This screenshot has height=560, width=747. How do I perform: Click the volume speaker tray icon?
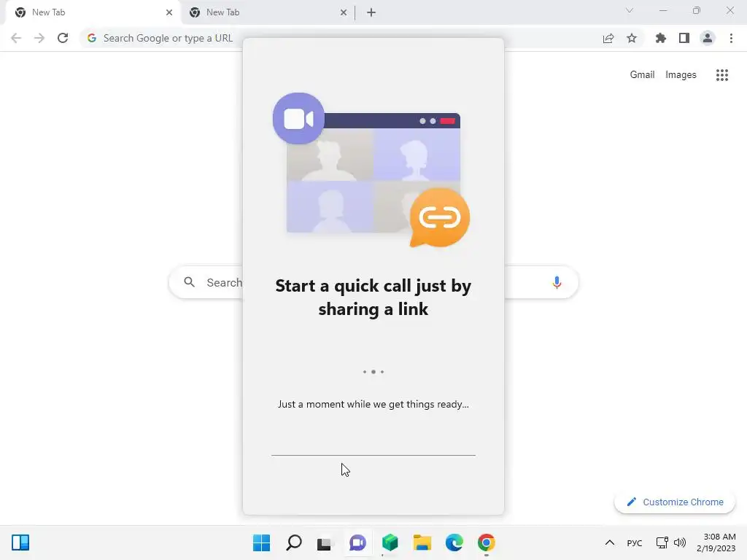click(x=680, y=542)
